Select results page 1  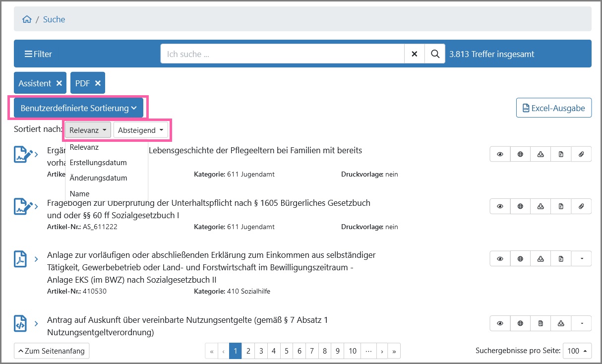[236, 351]
